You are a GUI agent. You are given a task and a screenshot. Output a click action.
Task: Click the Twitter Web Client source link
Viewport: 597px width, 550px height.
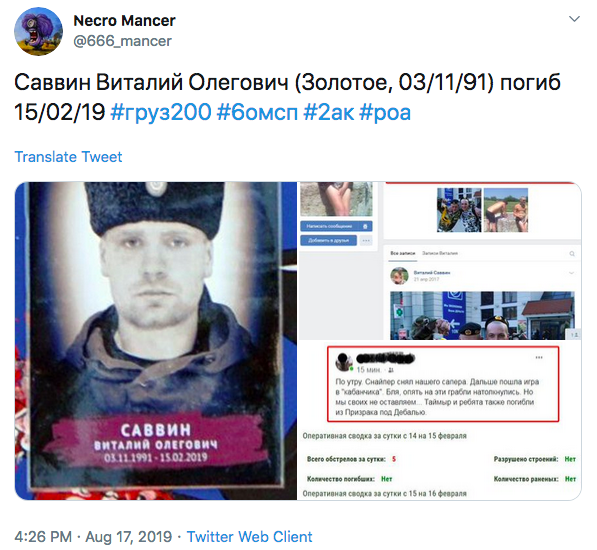249,537
